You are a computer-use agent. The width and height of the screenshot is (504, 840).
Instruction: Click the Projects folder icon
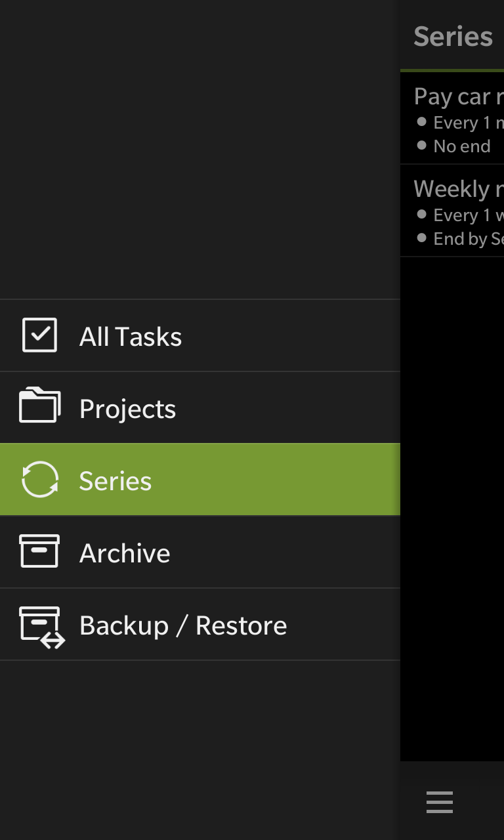pyautogui.click(x=39, y=405)
